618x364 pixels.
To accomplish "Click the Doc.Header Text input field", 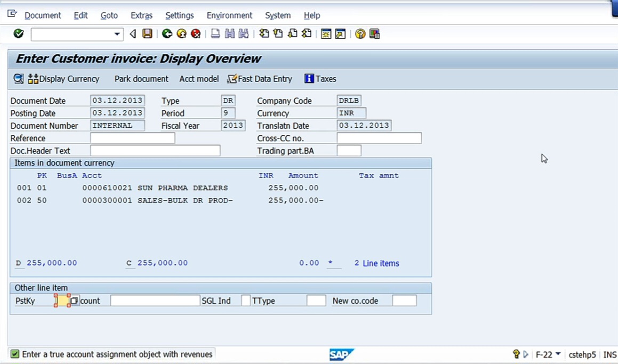I will (x=155, y=150).
